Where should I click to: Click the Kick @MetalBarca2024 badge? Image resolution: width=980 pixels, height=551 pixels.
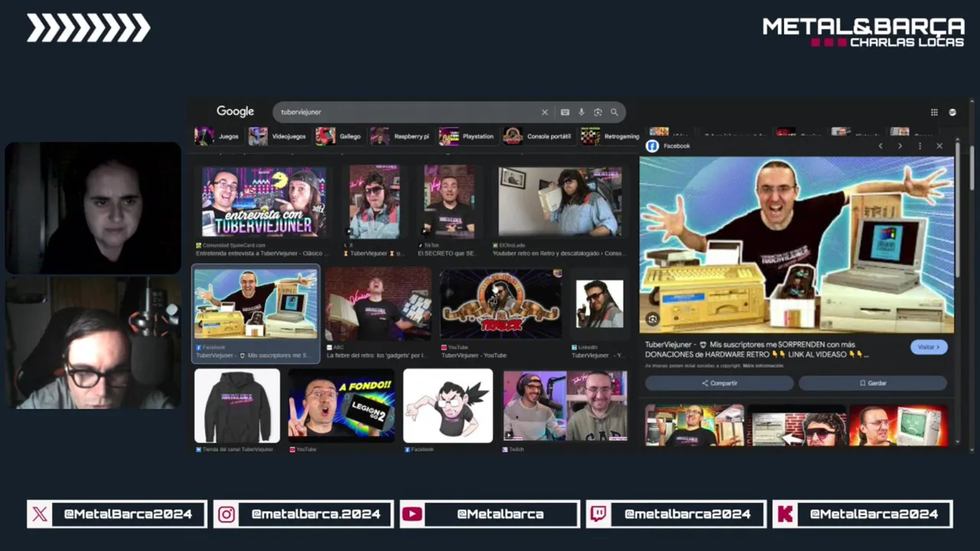862,514
